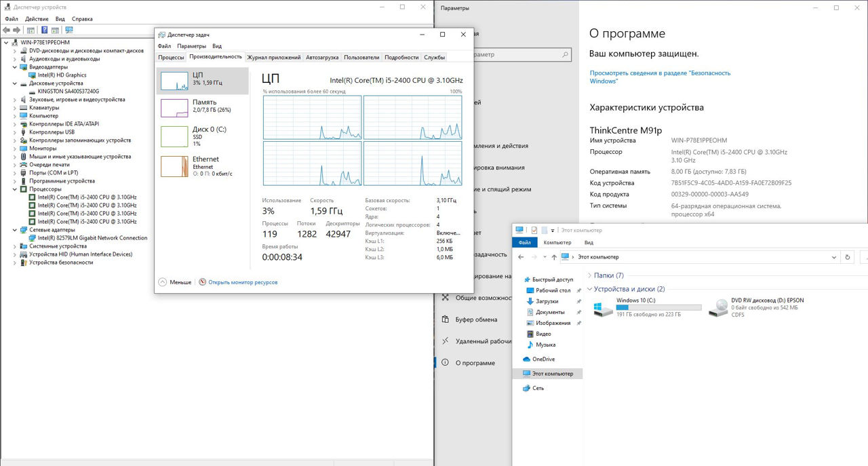Expand the Клавиатуры device category
The image size is (868, 466).
coord(15,108)
